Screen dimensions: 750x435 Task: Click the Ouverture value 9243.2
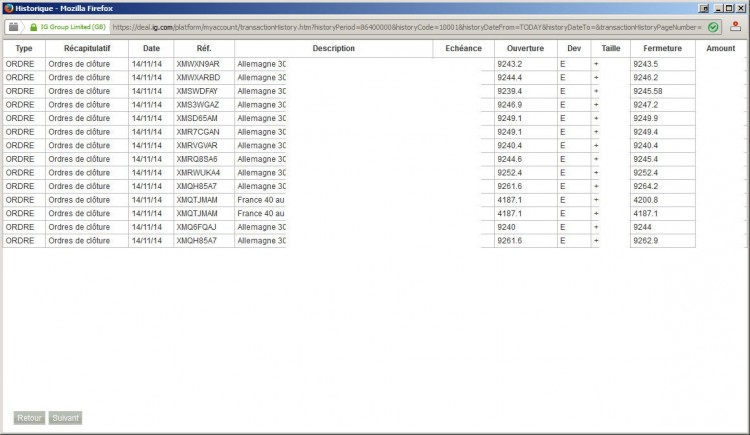coord(509,64)
